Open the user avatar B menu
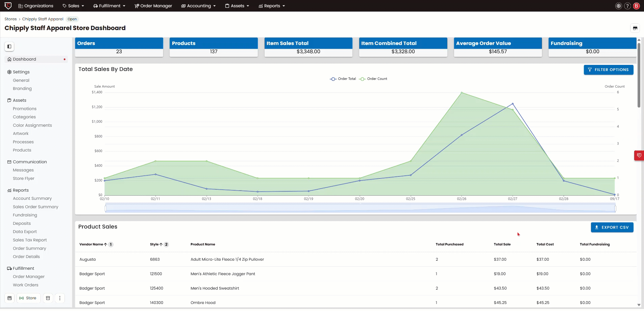 637,6
